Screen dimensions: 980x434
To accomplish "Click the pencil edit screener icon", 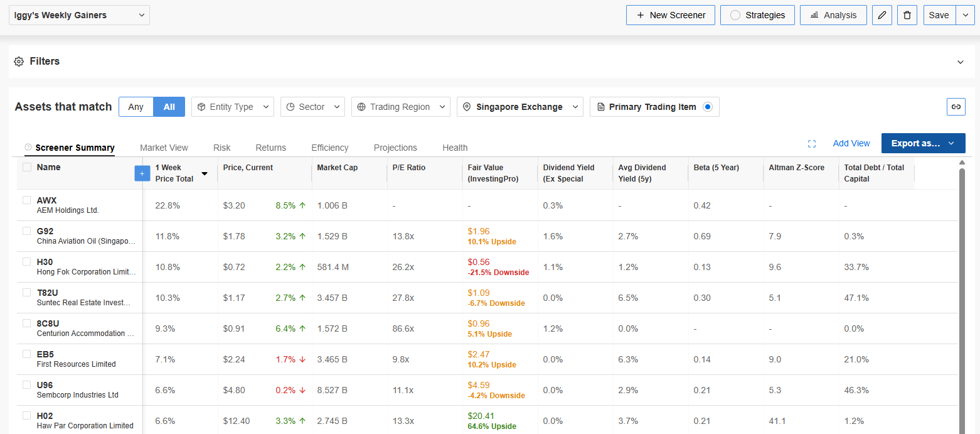I will click(882, 15).
